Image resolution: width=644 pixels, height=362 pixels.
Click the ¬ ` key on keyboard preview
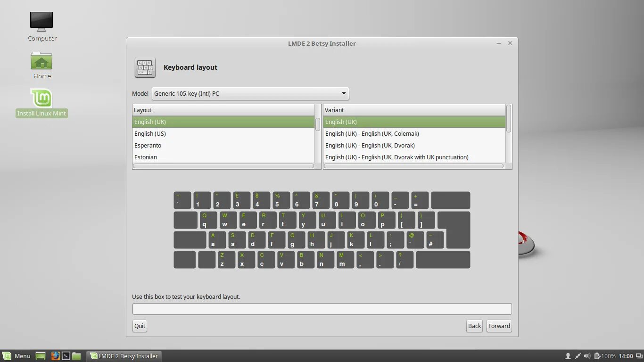click(182, 200)
